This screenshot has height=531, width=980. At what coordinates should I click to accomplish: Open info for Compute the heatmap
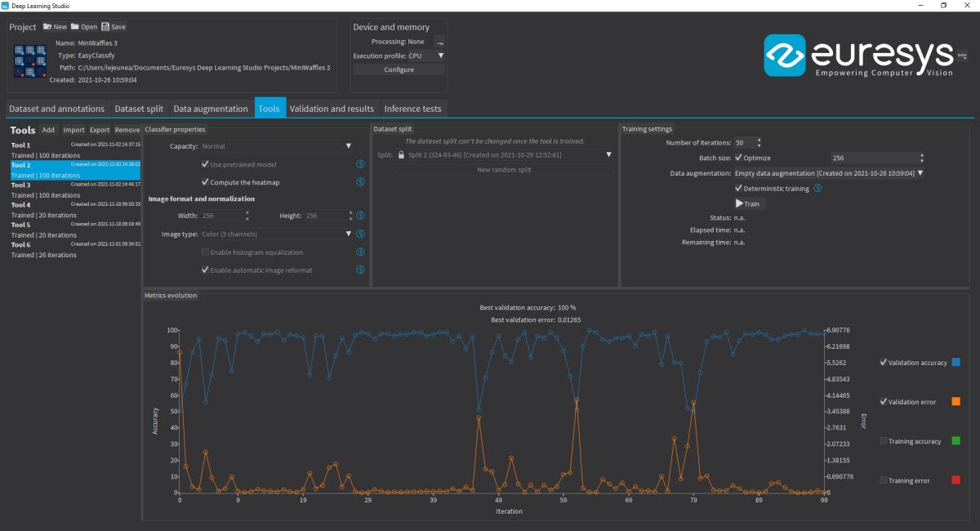[x=360, y=182]
